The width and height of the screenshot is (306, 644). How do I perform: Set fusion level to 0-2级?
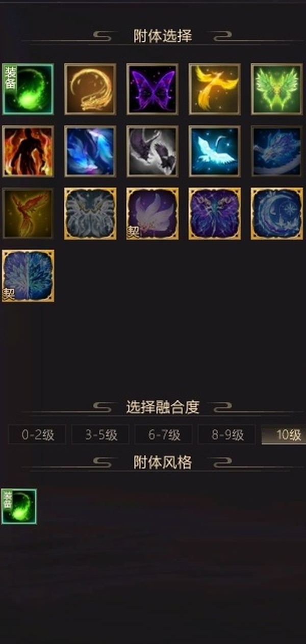[37, 435]
